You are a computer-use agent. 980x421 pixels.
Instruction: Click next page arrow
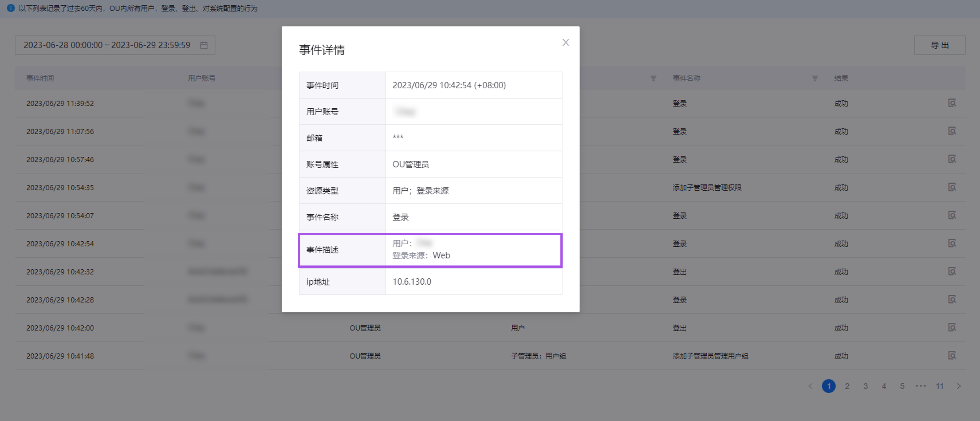click(x=959, y=386)
